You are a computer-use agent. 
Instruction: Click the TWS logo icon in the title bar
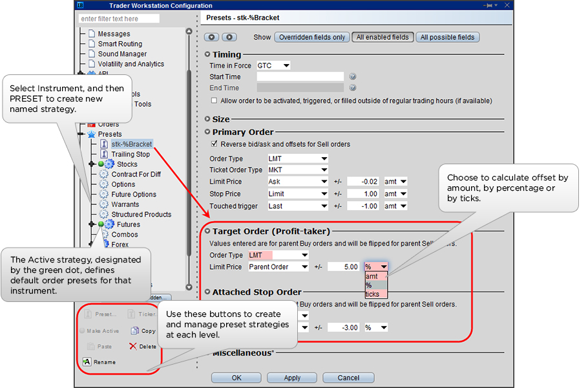pyautogui.click(x=80, y=5)
